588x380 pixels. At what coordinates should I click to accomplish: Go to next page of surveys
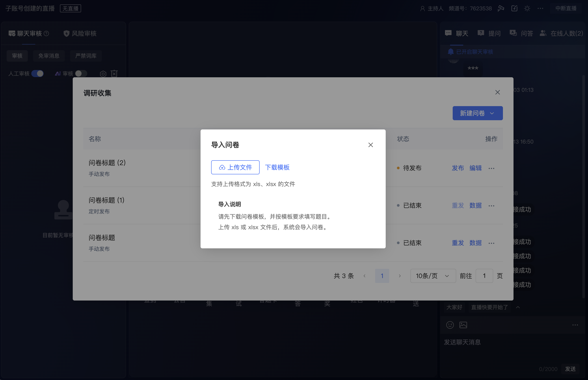click(x=400, y=276)
